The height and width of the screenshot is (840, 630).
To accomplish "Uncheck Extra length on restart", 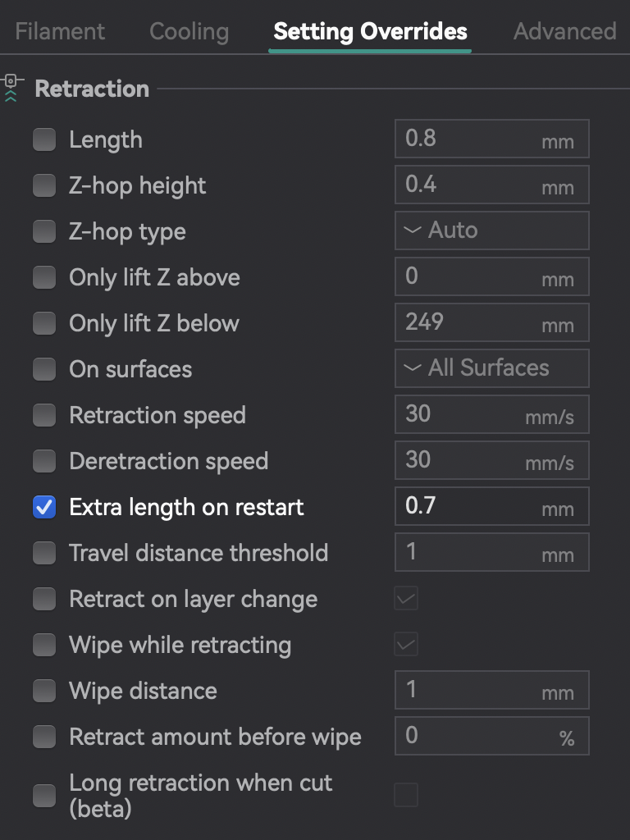I will pos(44,507).
